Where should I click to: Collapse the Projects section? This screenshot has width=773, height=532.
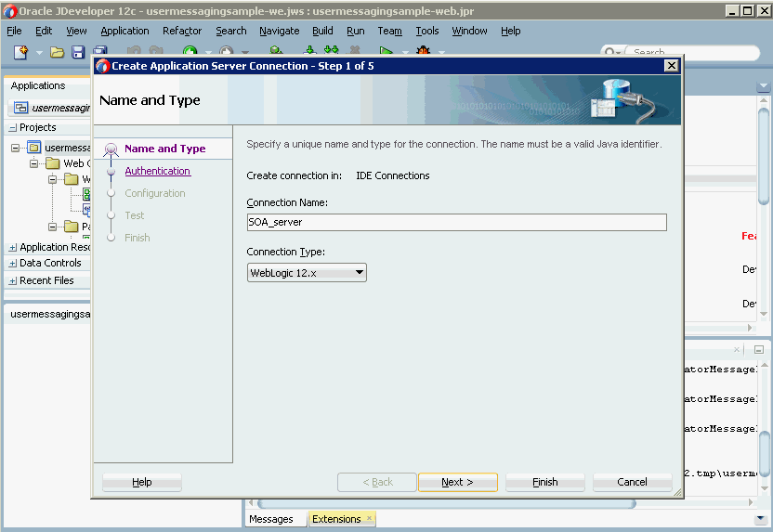[x=13, y=128]
